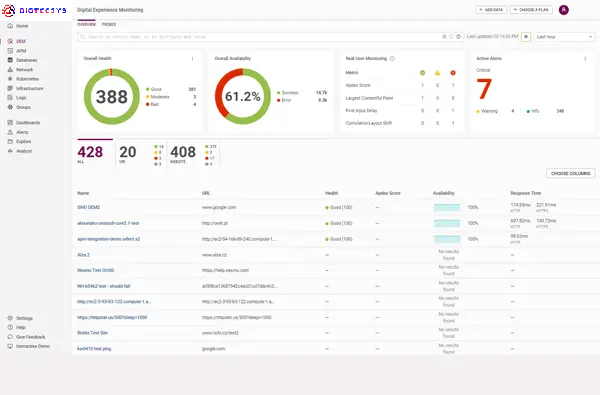Viewport: 600px width, 395px height.
Task: Open Active Alerts widget kebab menu
Action: 585,59
